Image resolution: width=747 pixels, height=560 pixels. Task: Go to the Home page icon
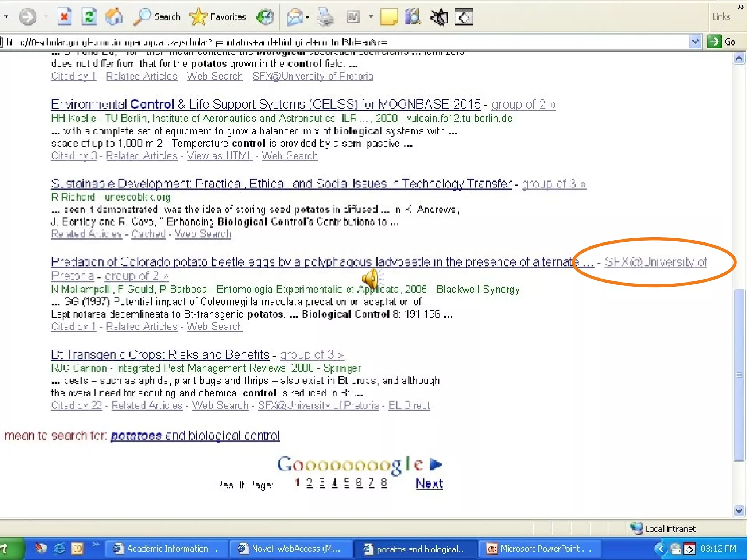pos(114,17)
